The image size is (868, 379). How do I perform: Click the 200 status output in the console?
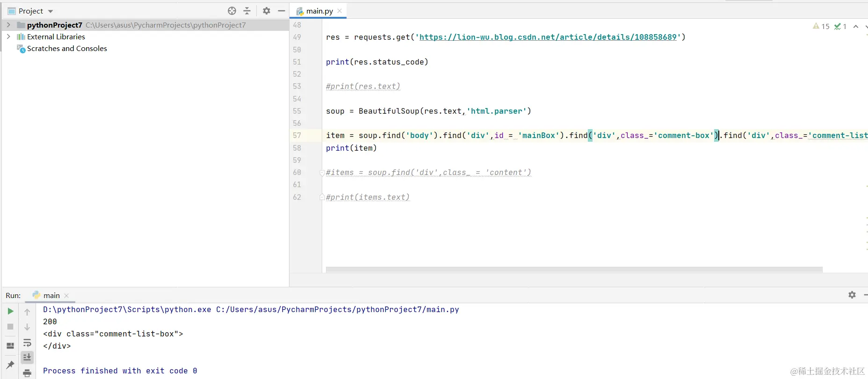50,321
